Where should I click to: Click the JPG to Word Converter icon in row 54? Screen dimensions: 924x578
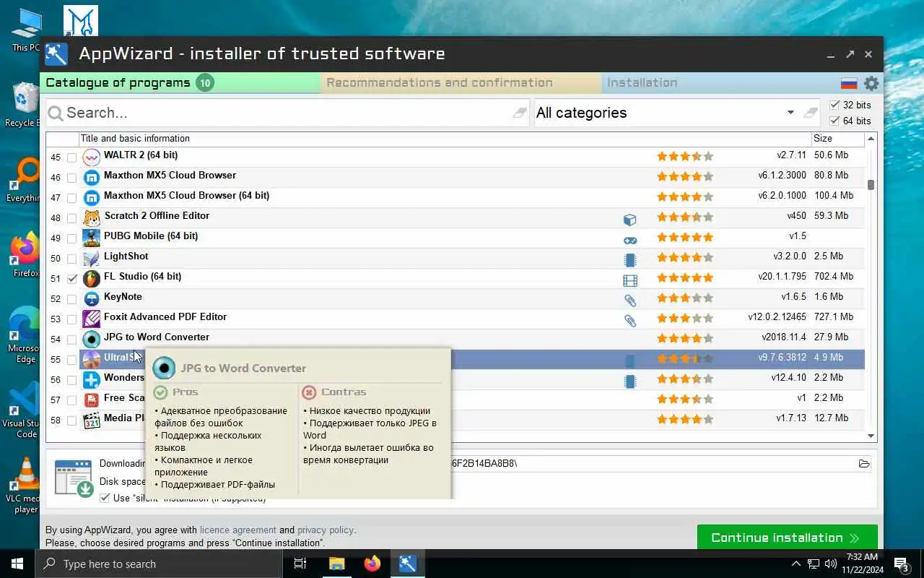(91, 339)
